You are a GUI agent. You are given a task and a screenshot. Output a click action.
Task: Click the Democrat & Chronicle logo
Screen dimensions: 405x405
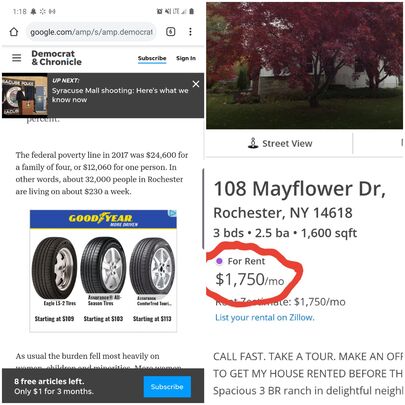click(56, 58)
